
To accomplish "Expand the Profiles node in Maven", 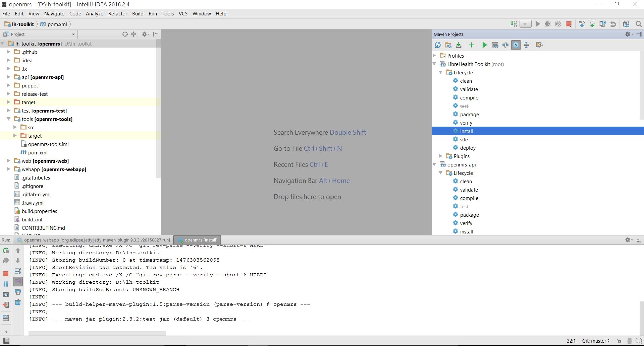I will [x=434, y=56].
